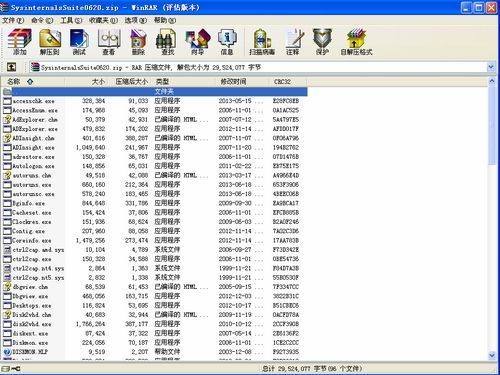Screen dimensions: 500x375
Task: Sort by CRC32 column header
Action: pyautogui.click(x=288, y=82)
